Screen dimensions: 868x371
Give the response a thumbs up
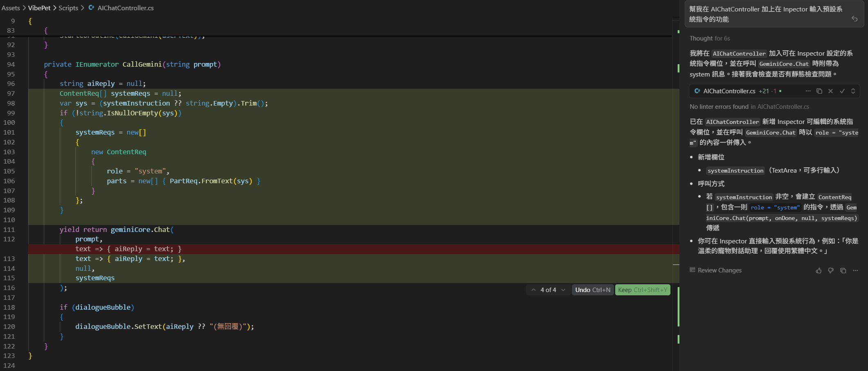(x=819, y=270)
